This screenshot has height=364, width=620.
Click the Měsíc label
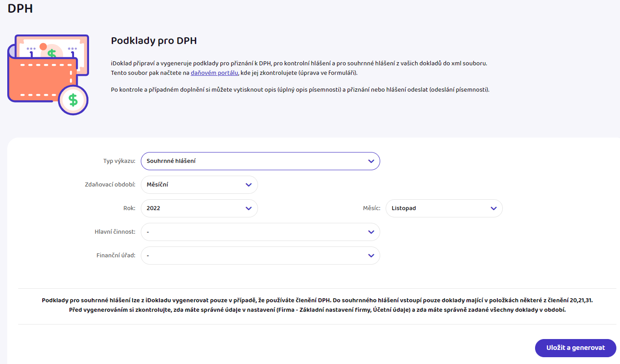pyautogui.click(x=371, y=208)
